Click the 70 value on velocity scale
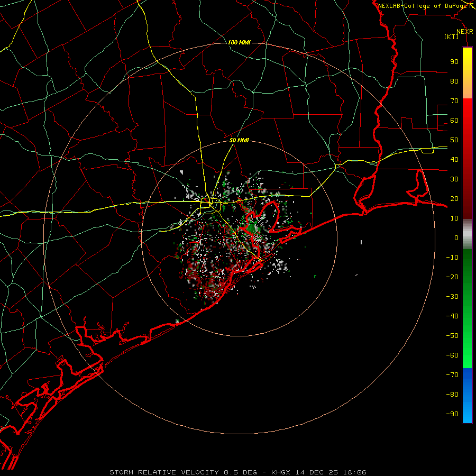The image size is (476, 476). 454,101
